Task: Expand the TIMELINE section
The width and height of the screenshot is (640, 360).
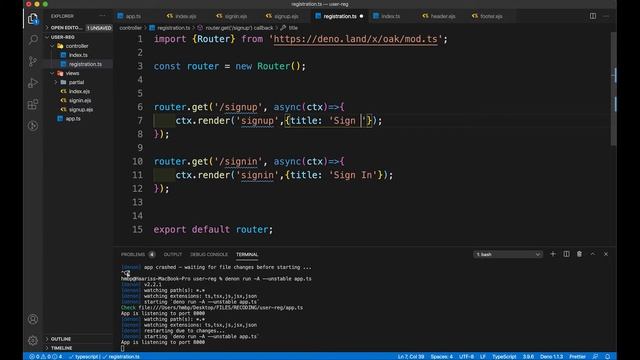Action: pos(62,348)
